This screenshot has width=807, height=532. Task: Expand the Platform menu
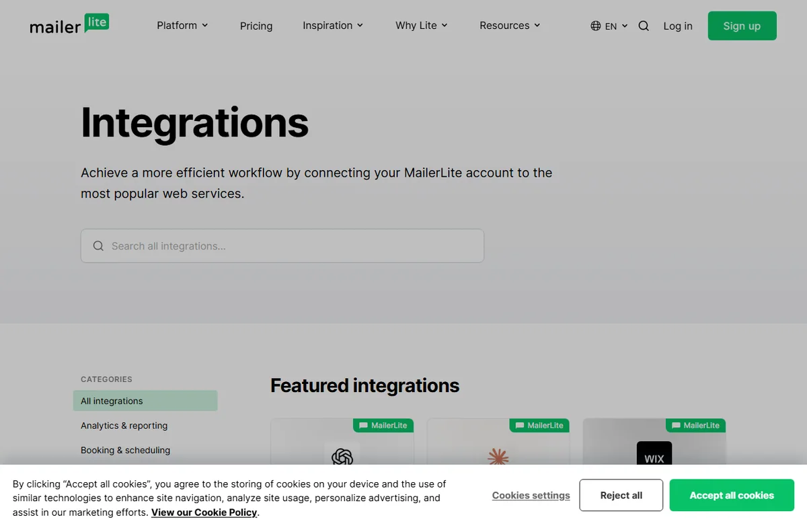coord(182,26)
